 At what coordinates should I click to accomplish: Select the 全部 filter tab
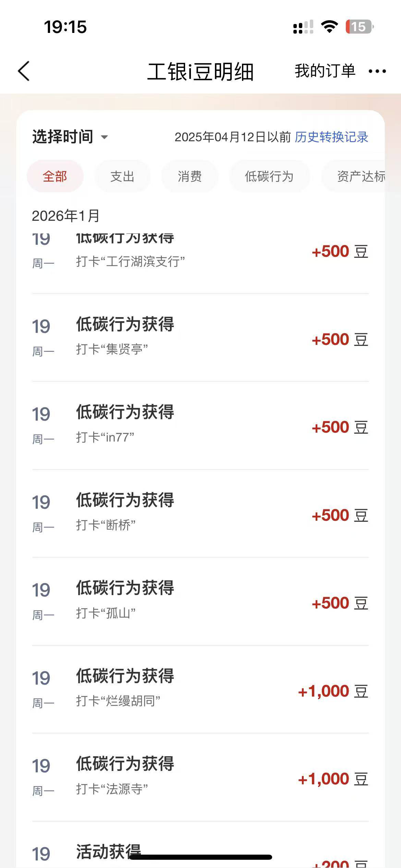[x=55, y=177]
